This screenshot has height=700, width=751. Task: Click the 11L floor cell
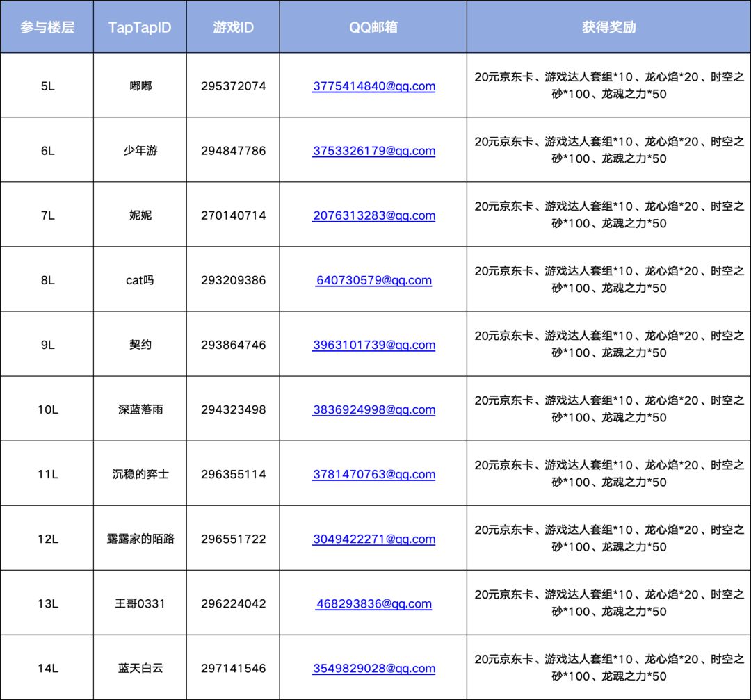click(47, 473)
